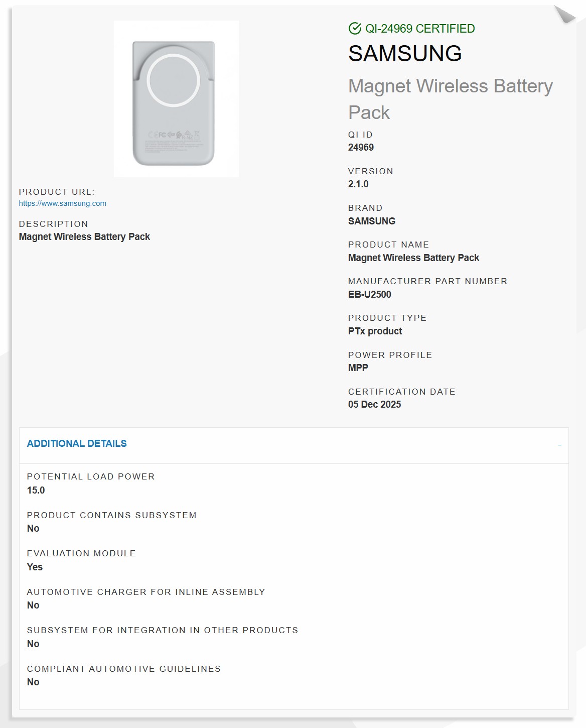This screenshot has width=586, height=728.
Task: Click the Description text under Product URL
Action: click(x=84, y=237)
